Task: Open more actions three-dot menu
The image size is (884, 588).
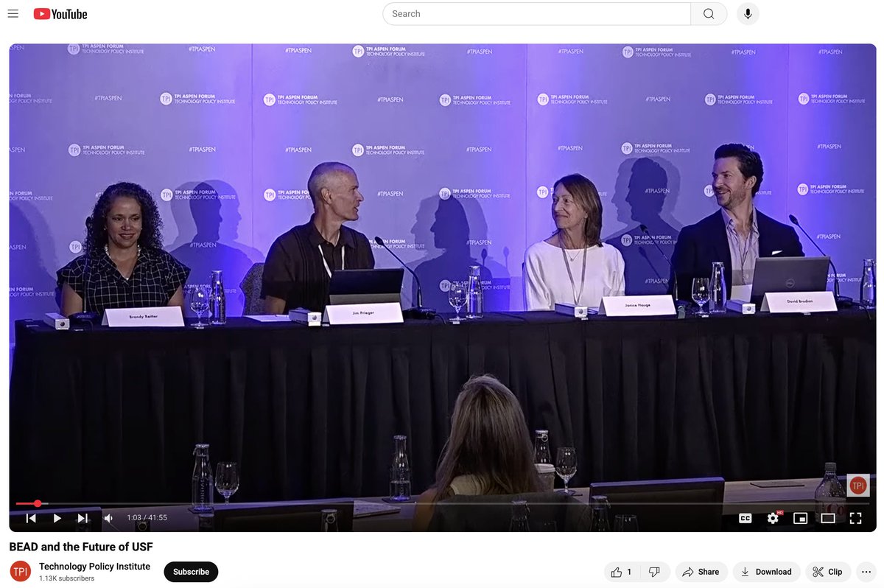Action: [x=866, y=572]
